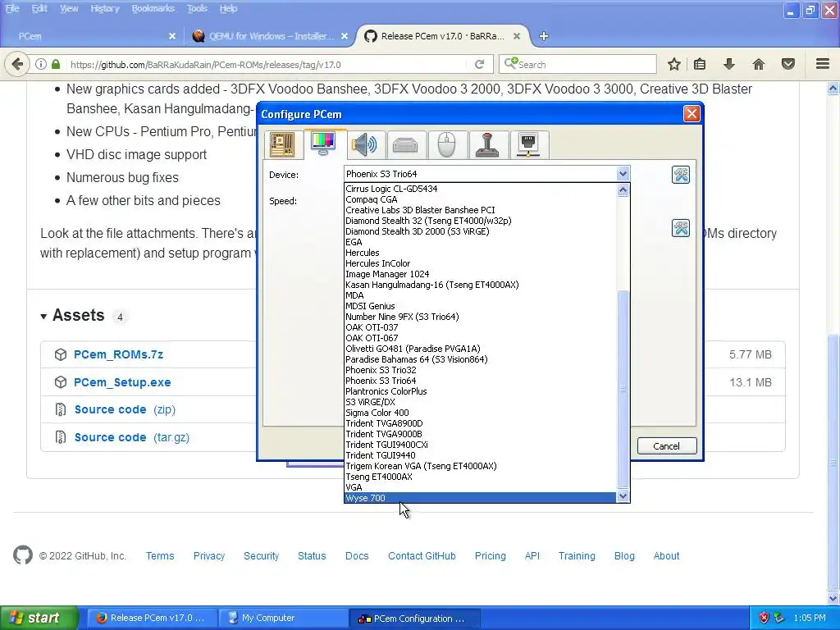The image size is (840, 630).
Task: Open the Tools menu
Action: pos(197,8)
